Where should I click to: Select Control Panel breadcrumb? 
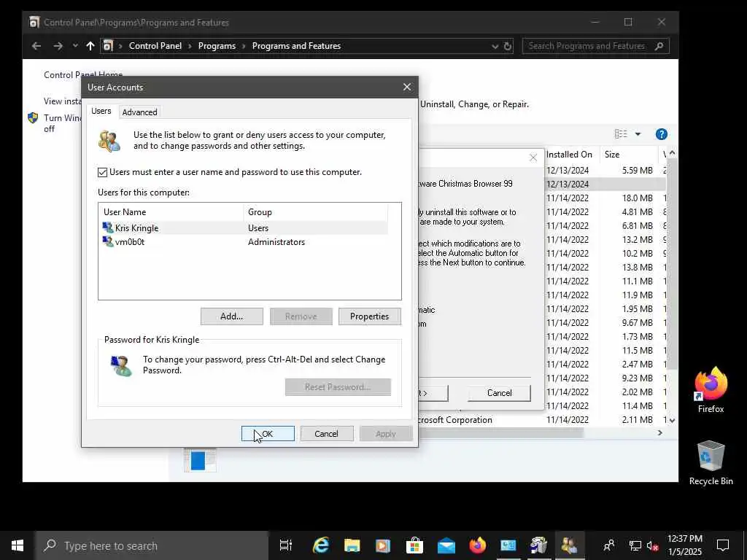155,46
